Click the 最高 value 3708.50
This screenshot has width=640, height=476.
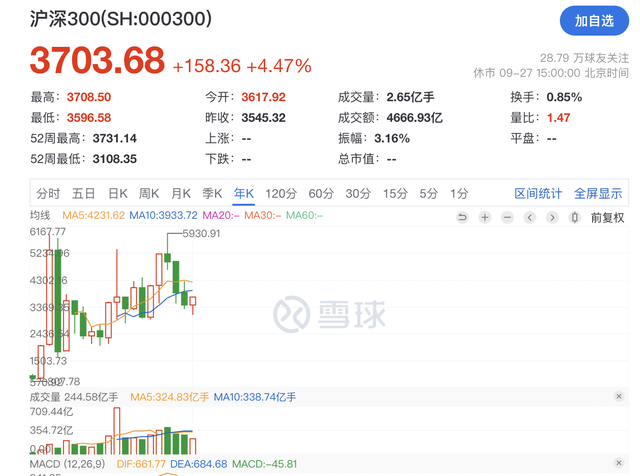coord(89,97)
